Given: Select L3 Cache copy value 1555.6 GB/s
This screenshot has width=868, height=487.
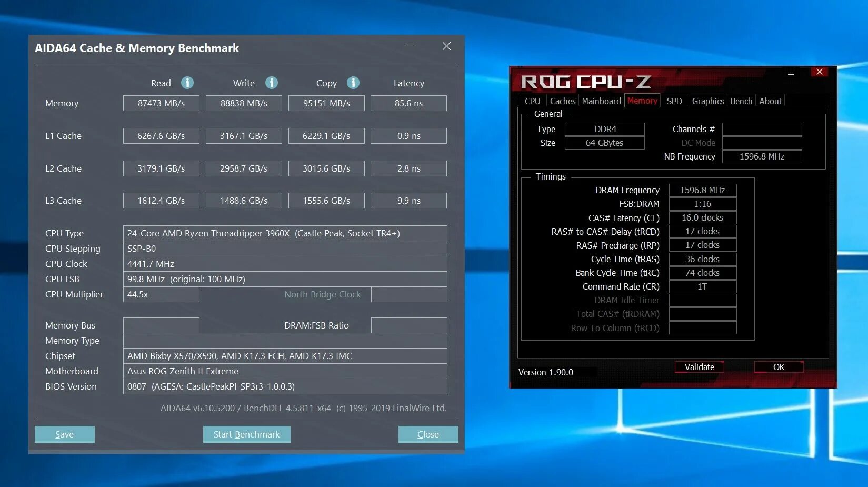Looking at the screenshot, I should [326, 201].
